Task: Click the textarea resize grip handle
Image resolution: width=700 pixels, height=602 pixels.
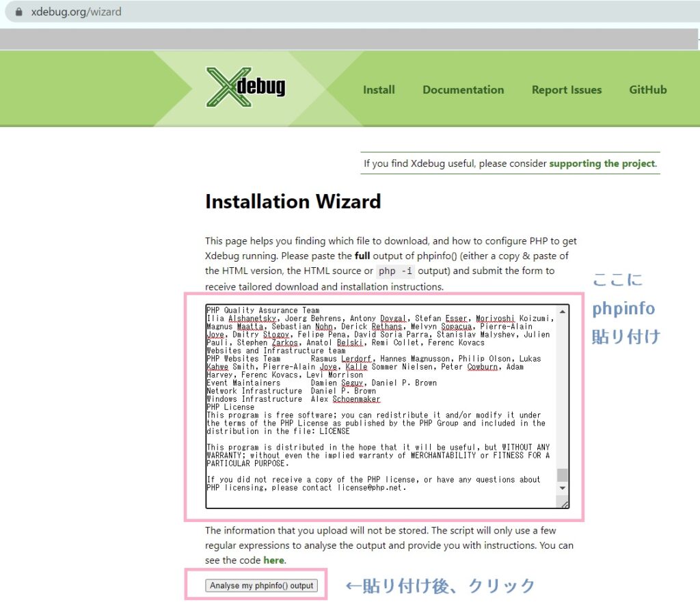Action: click(x=565, y=504)
